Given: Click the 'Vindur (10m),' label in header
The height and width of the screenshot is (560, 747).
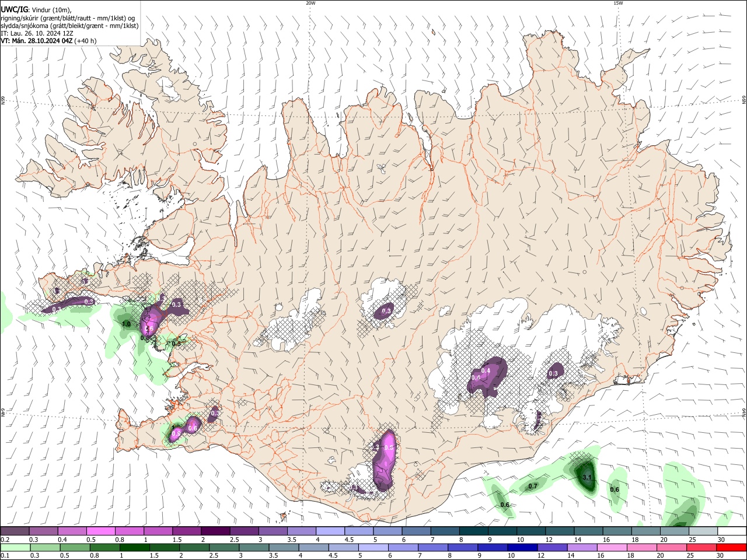Looking at the screenshot, I should (51, 9).
